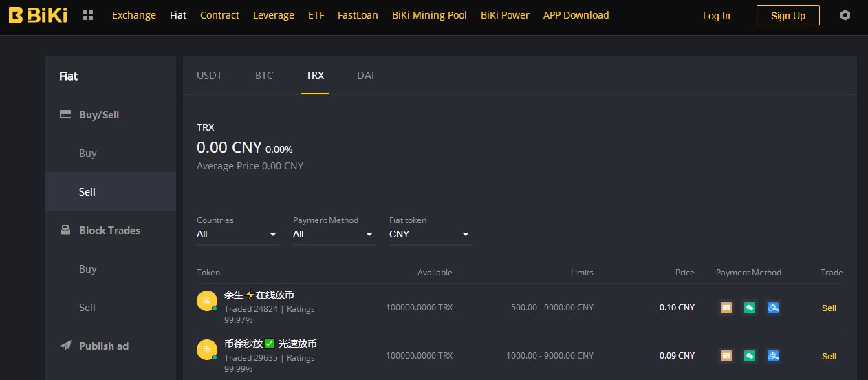Click the Block Trades sidebar heading

[x=109, y=230]
